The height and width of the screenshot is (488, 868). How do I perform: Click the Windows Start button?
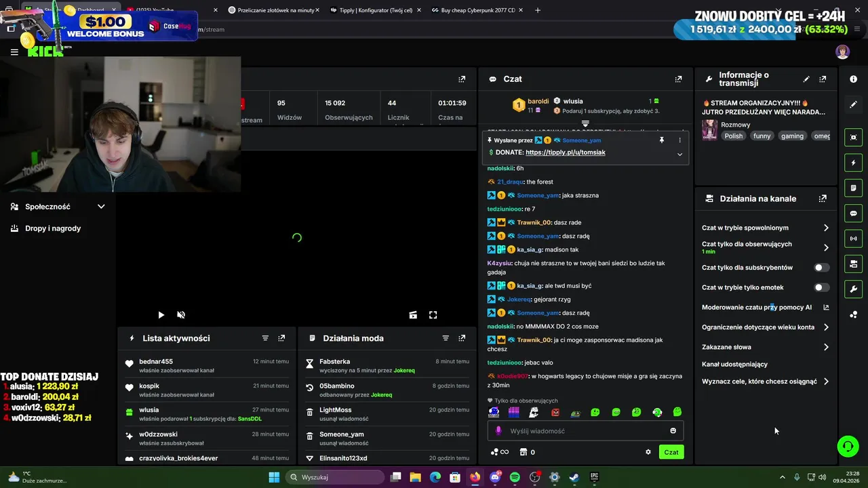(x=274, y=477)
